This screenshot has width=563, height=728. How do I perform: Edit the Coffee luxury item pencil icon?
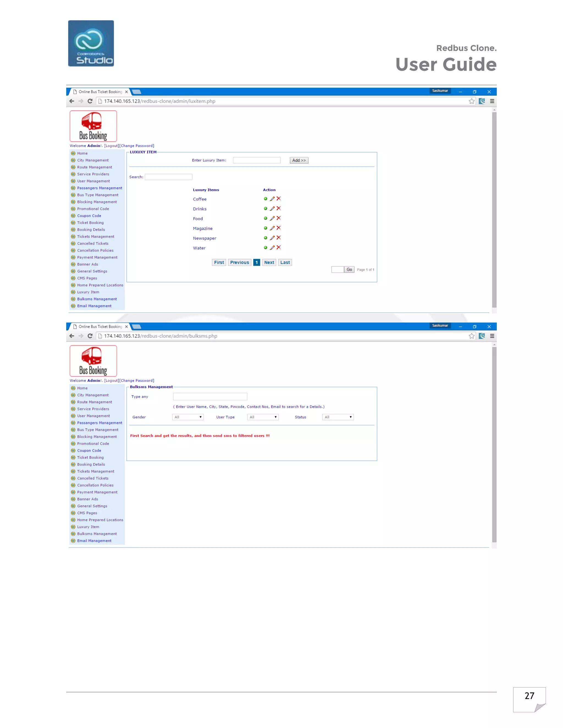[x=272, y=199]
